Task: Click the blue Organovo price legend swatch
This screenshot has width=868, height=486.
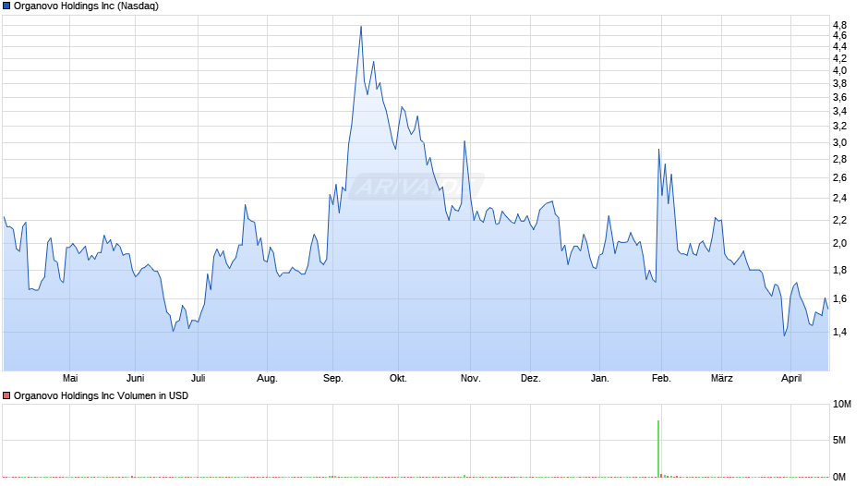Action: click(x=6, y=6)
